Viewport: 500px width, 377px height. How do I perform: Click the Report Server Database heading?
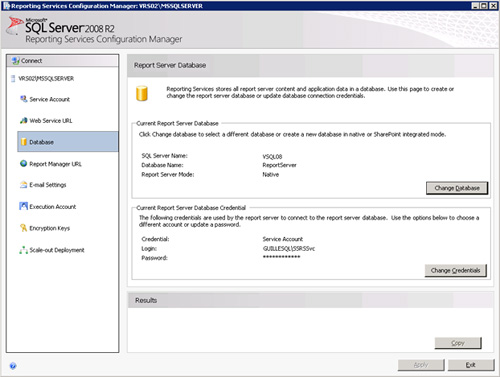(170, 65)
